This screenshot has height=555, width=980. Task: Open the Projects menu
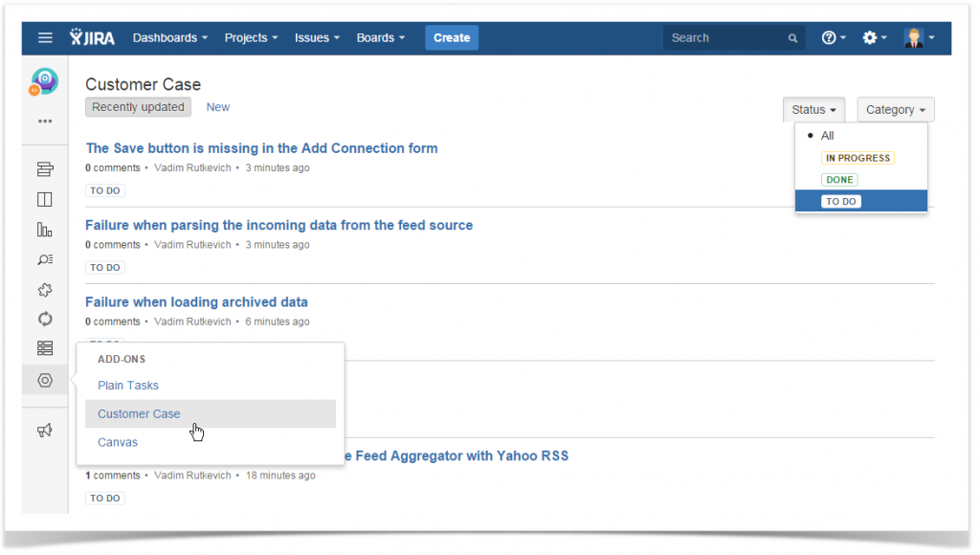250,37
